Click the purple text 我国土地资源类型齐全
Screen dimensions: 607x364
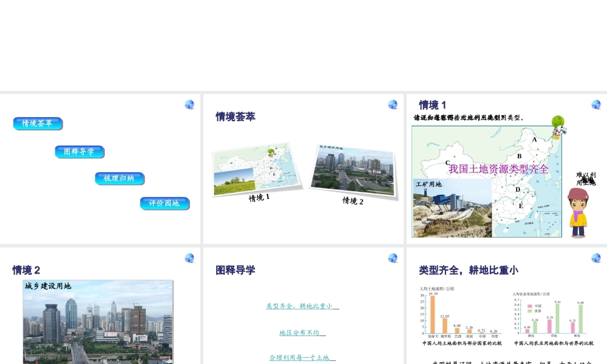tap(498, 169)
